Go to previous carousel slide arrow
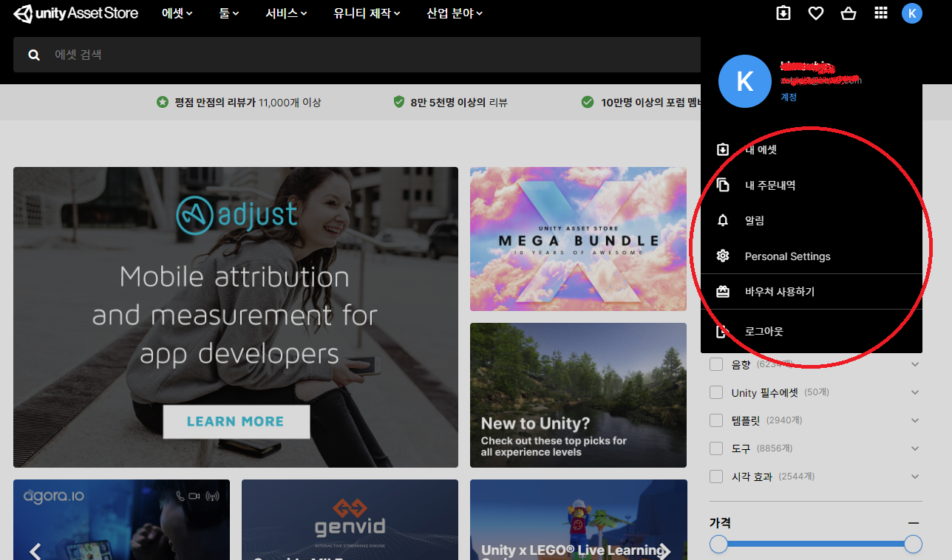952x560 pixels. 35,551
